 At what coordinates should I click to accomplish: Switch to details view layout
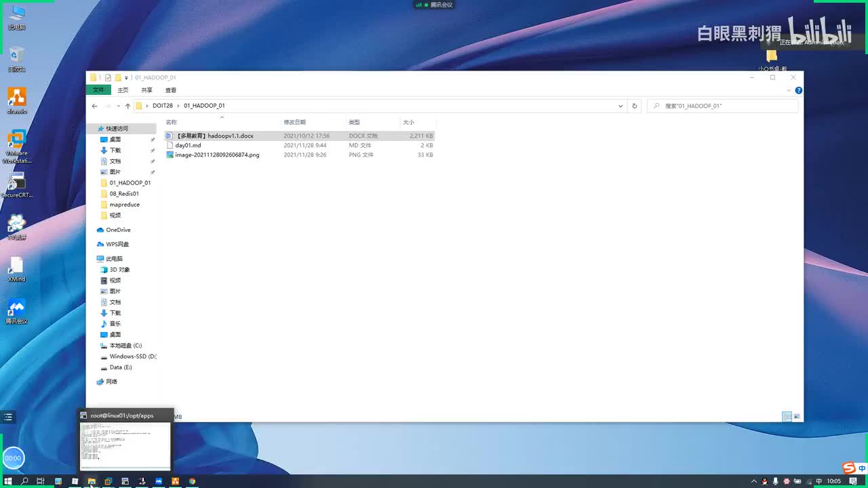pyautogui.click(x=787, y=416)
